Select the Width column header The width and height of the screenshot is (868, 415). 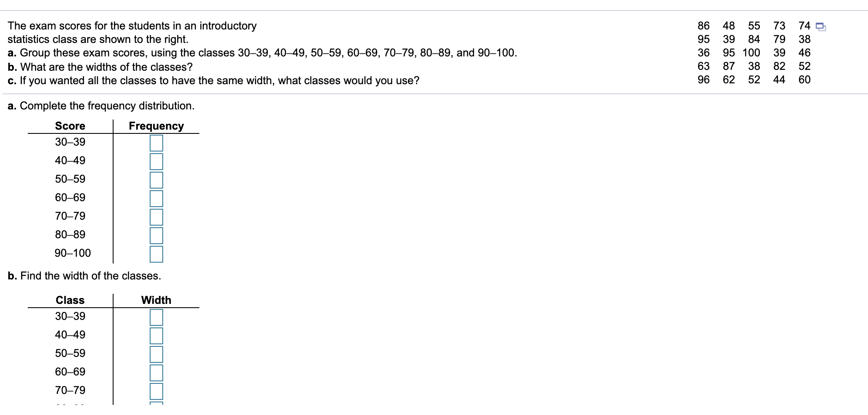(156, 300)
